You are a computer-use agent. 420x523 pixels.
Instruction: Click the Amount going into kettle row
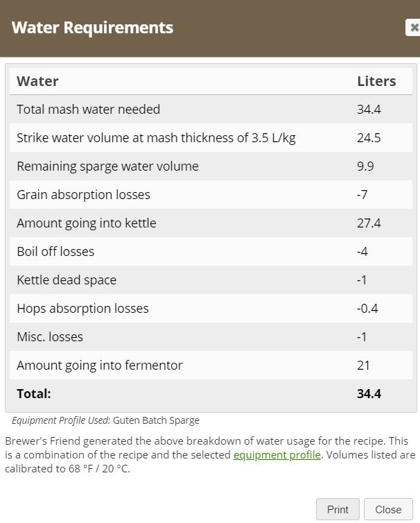pyautogui.click(x=211, y=223)
